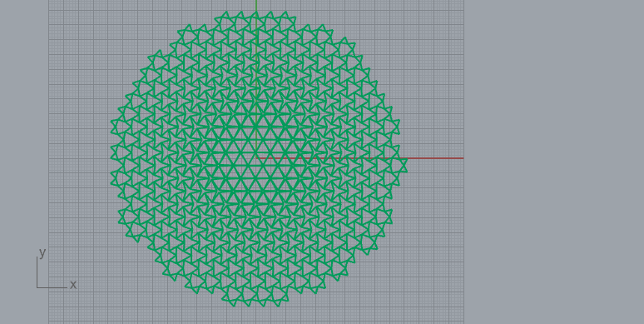Select the green circular star-pattern geometry
Screen dimensions: 644x324
pos(258,159)
